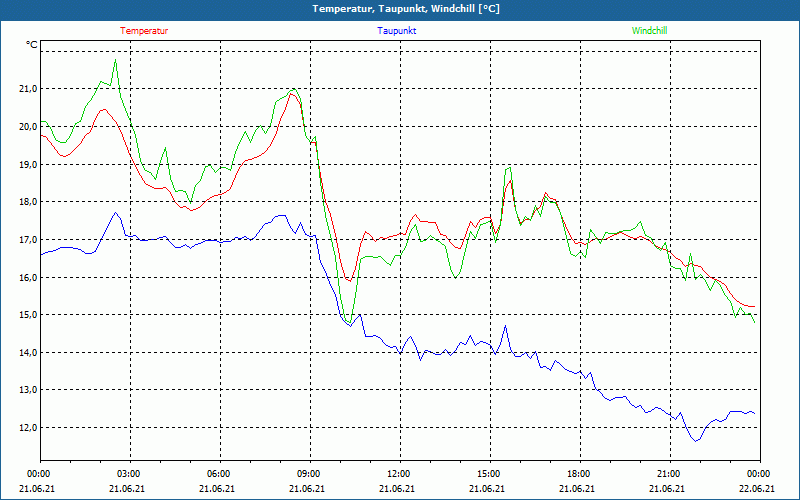
Task: Click the red Temperatur peak near 08:30
Action: coord(292,94)
